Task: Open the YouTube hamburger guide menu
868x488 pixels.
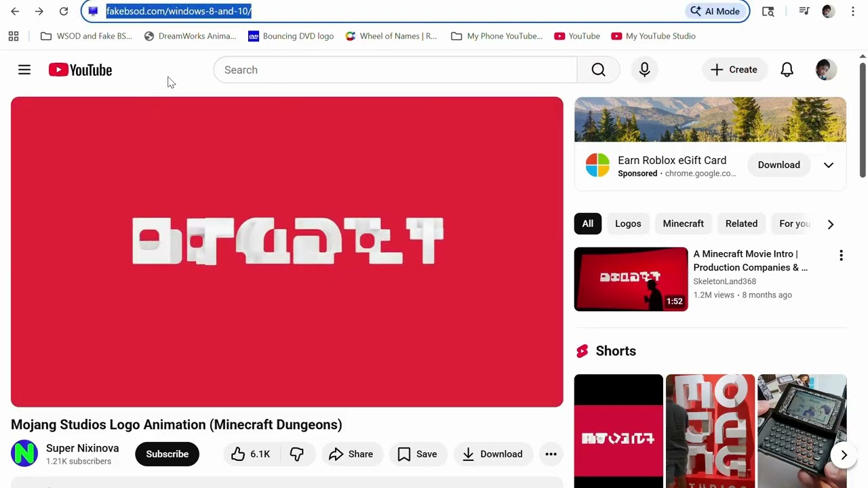Action: (24, 70)
